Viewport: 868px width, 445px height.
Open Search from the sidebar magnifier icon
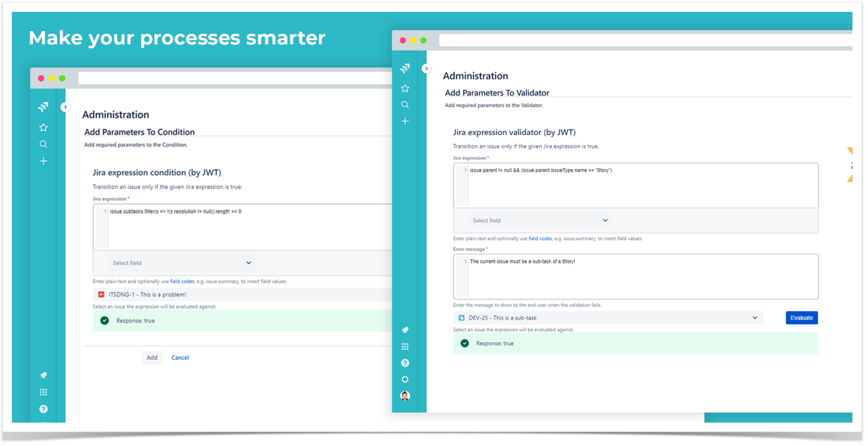click(x=405, y=104)
